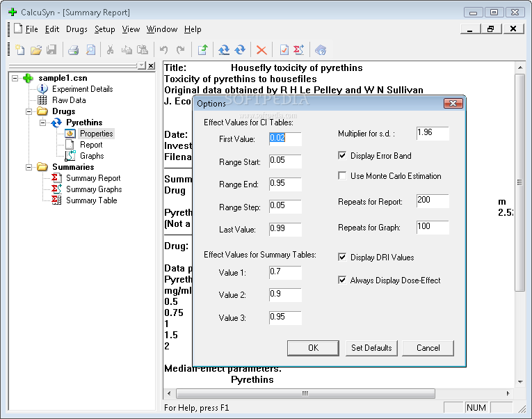
Task: Open the Help menu
Action: [x=193, y=29]
